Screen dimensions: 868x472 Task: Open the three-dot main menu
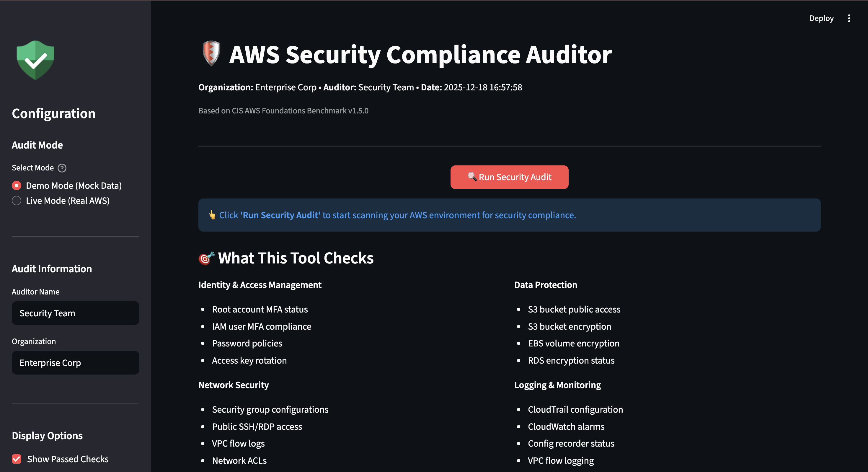tap(849, 18)
